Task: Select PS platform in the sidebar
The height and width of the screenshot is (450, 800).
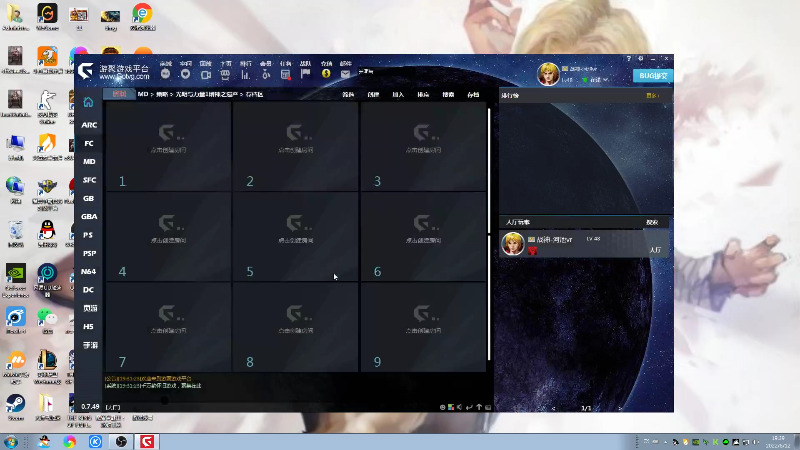Action: tap(89, 235)
